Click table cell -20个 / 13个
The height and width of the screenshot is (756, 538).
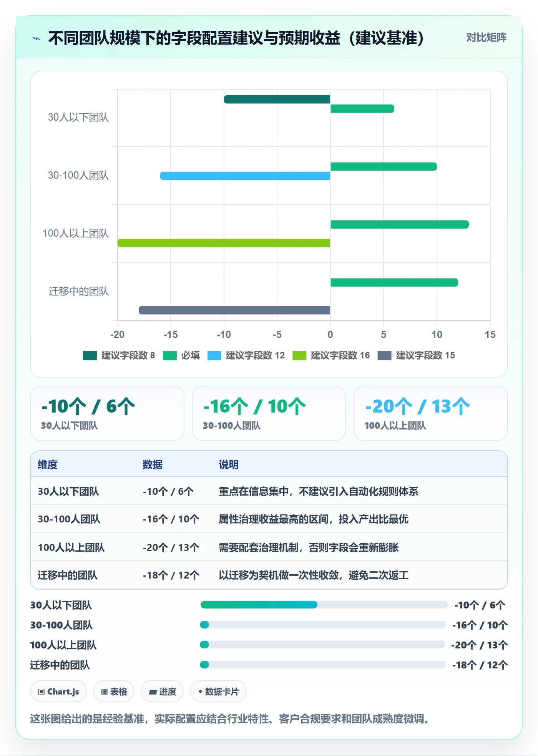click(x=171, y=547)
